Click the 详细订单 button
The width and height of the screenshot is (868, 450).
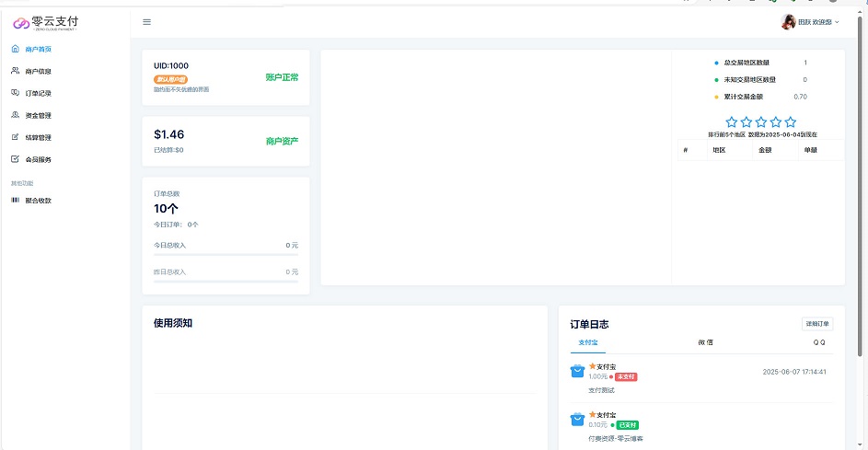(816, 324)
